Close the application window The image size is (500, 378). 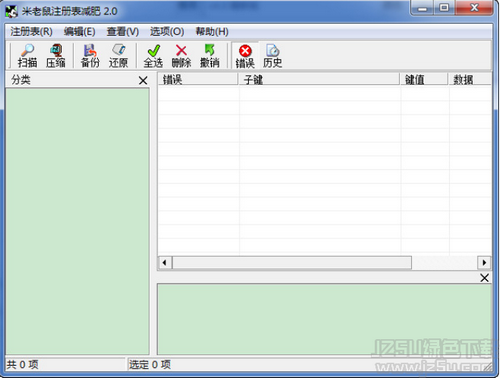pos(474,8)
